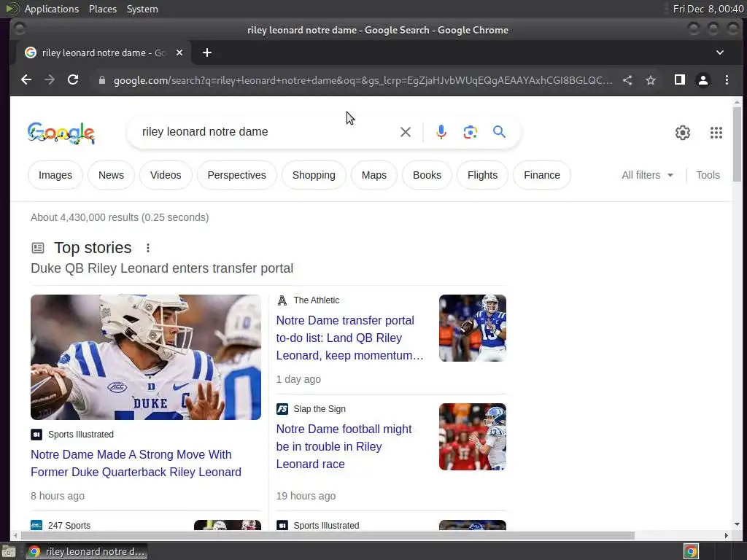Open Google quick settings gear
This screenshot has height=560, width=747.
683,133
